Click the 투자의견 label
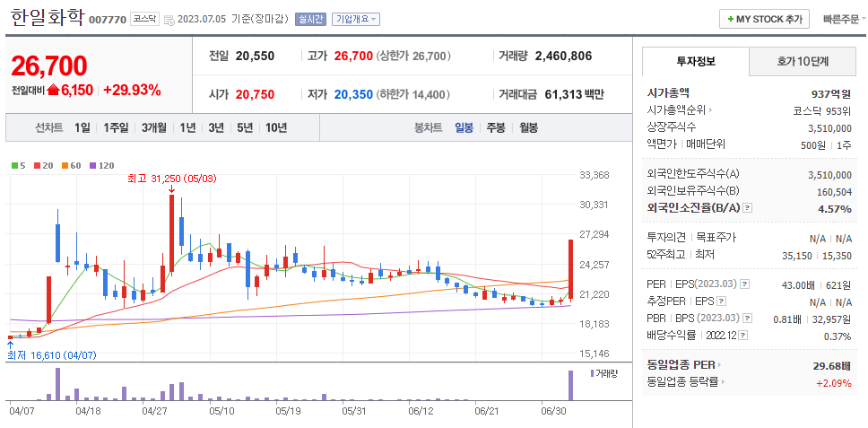This screenshot has height=428, width=868. click(x=668, y=238)
